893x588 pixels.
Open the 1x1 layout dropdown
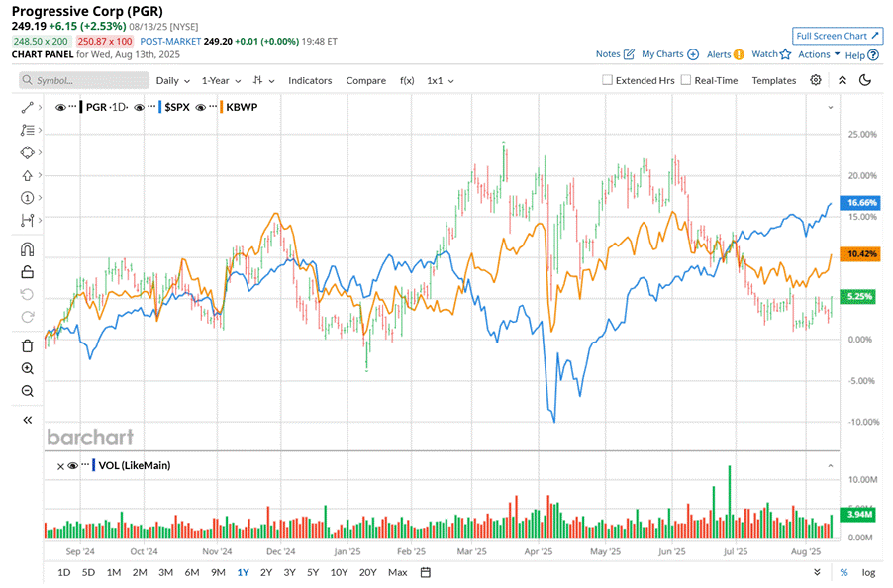pyautogui.click(x=441, y=81)
